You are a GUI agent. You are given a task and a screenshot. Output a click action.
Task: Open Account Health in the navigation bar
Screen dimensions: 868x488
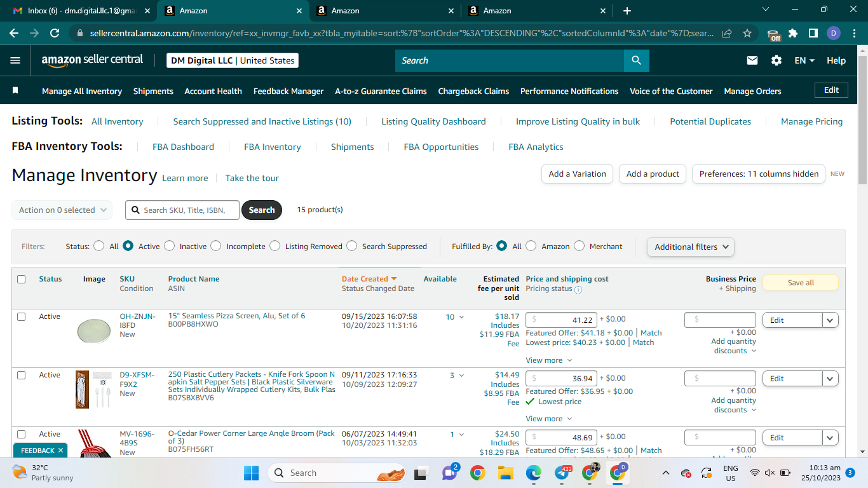(213, 91)
